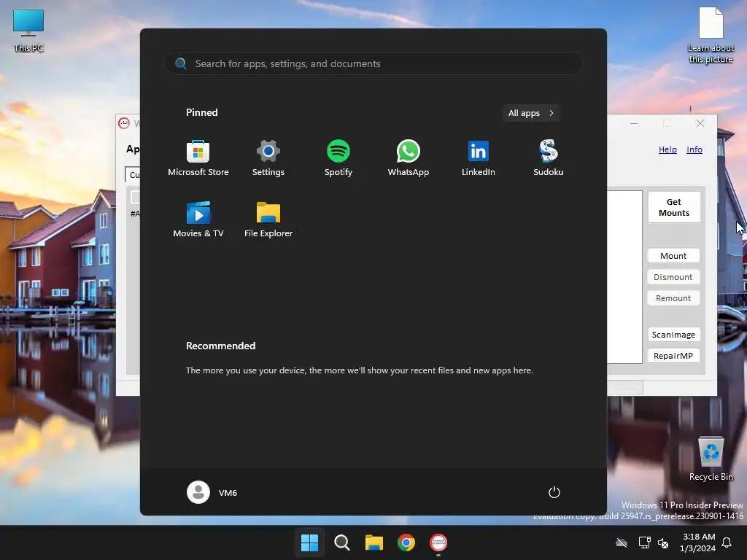The width and height of the screenshot is (747, 560).
Task: Focus the Start menu search box
Action: (x=373, y=64)
